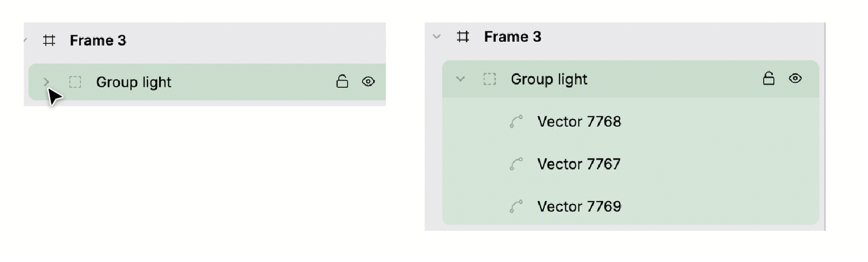Lock the collapsed Group light layer

[x=342, y=82]
